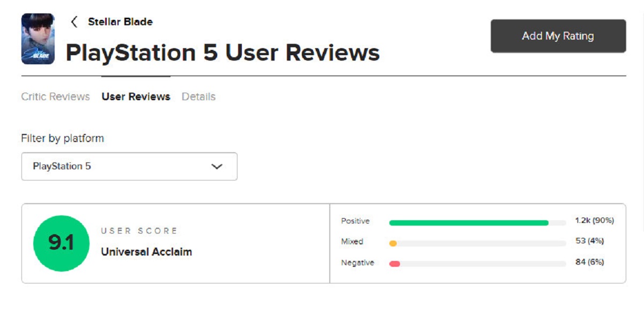Image resolution: width=644 pixels, height=314 pixels.
Task: Click the PlayStation 5 User Reviews heading
Action: click(x=223, y=53)
